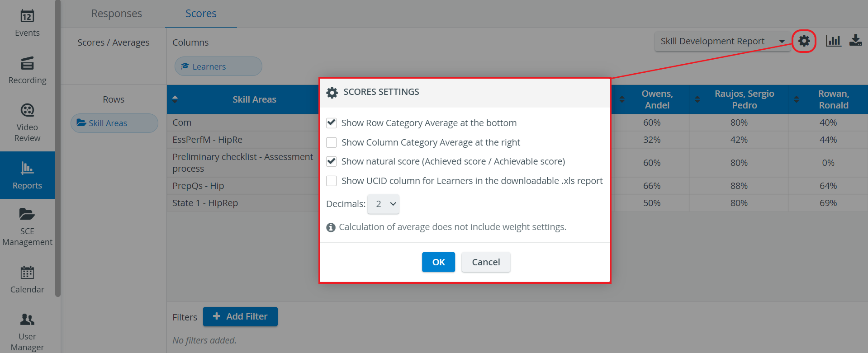The height and width of the screenshot is (353, 868).
Task: Open User Manager in the sidebar
Action: click(x=27, y=332)
